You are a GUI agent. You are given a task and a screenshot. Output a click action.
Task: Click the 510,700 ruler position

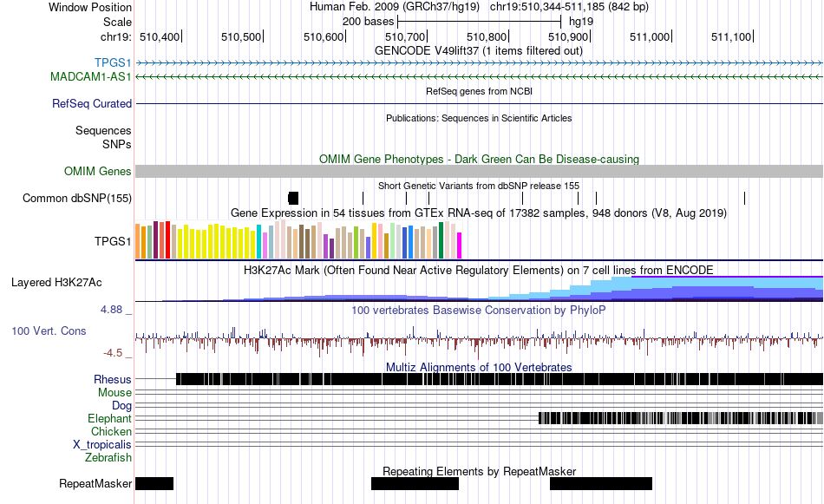[x=405, y=36]
